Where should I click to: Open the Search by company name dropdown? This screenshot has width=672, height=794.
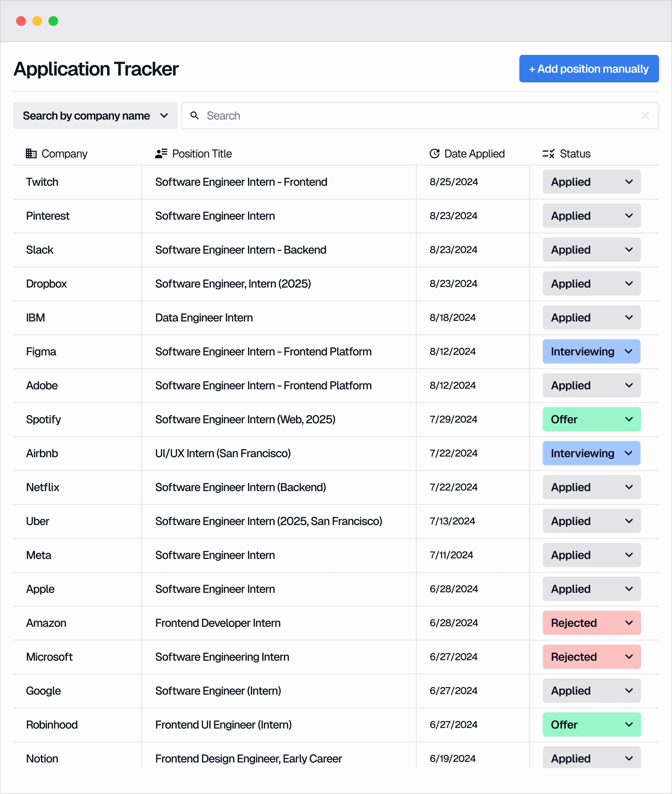point(95,116)
